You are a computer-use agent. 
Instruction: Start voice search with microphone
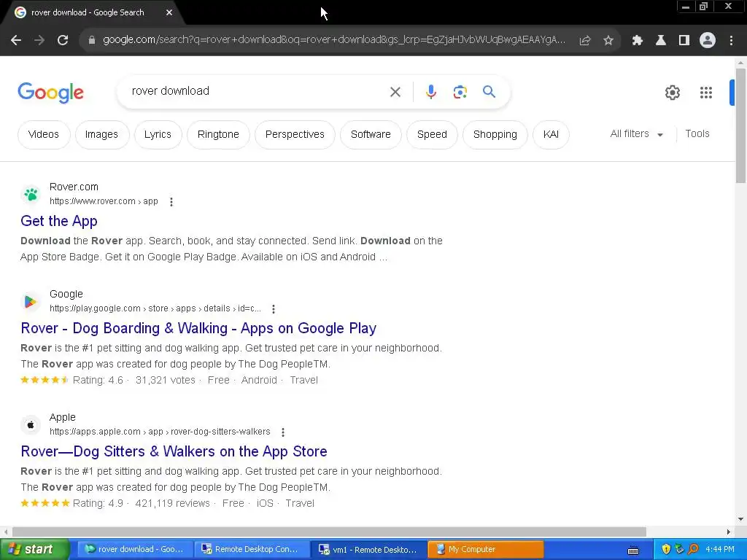pos(430,92)
